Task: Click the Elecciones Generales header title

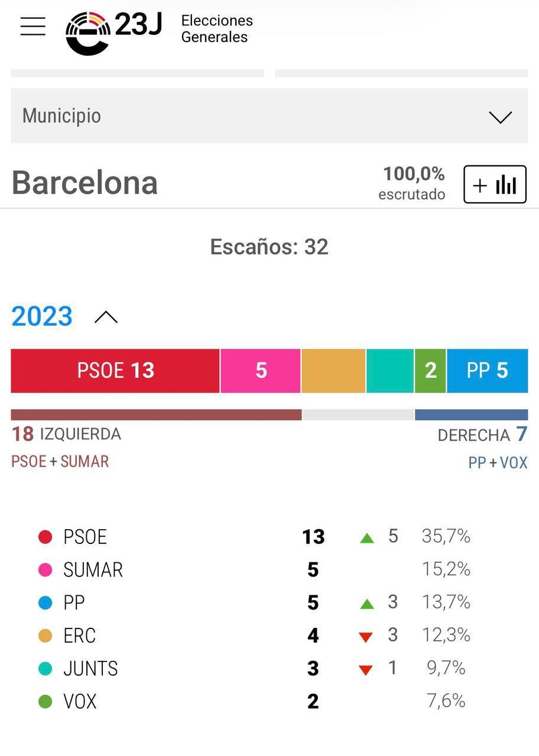Action: point(217,29)
